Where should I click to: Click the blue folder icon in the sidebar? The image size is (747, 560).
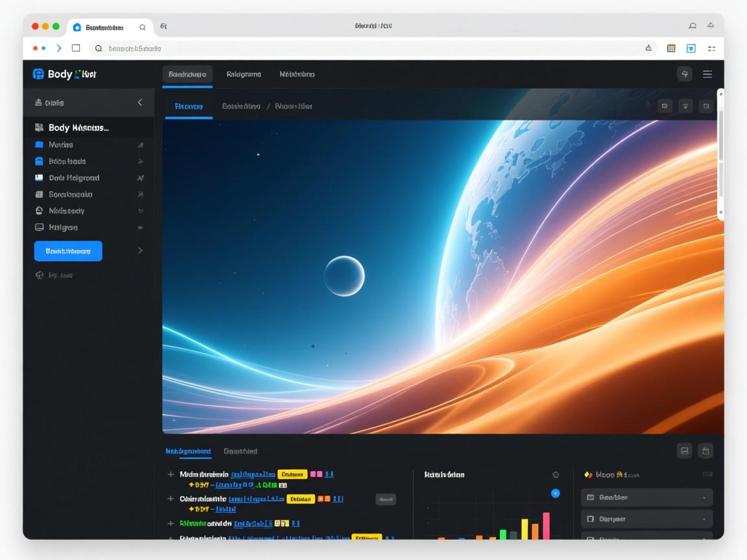39,145
